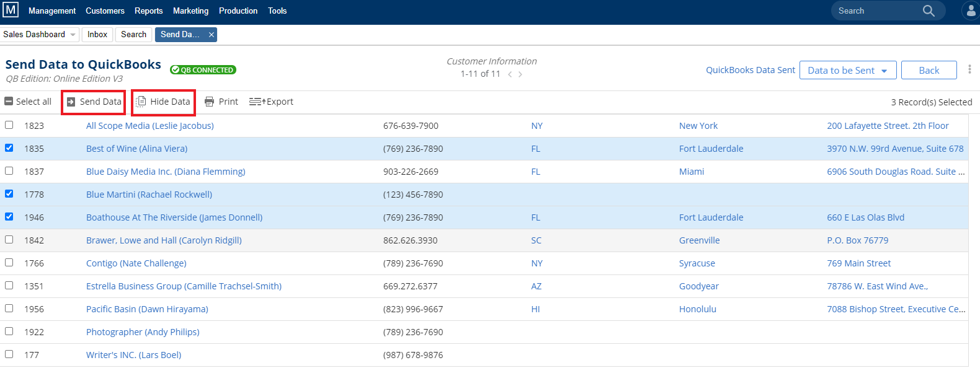Click the Send Data arrow icon
Image resolution: width=980 pixels, height=368 pixels.
pyautogui.click(x=71, y=102)
